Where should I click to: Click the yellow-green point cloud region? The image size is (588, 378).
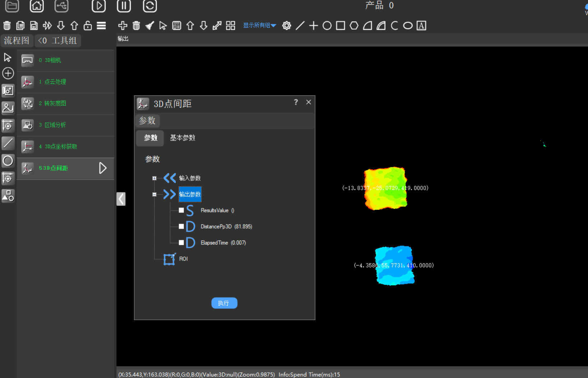(385, 188)
